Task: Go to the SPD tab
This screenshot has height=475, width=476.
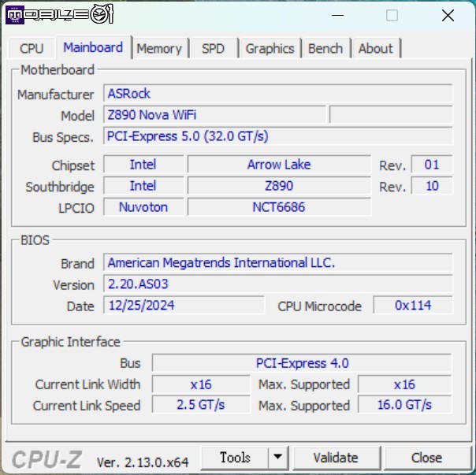Action: point(213,49)
